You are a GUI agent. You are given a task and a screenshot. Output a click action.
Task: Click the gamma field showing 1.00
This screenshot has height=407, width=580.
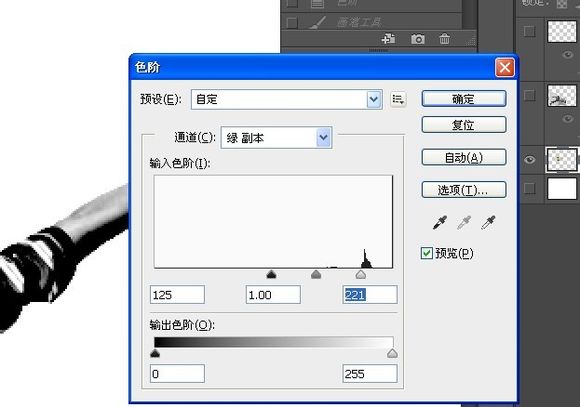(x=273, y=295)
